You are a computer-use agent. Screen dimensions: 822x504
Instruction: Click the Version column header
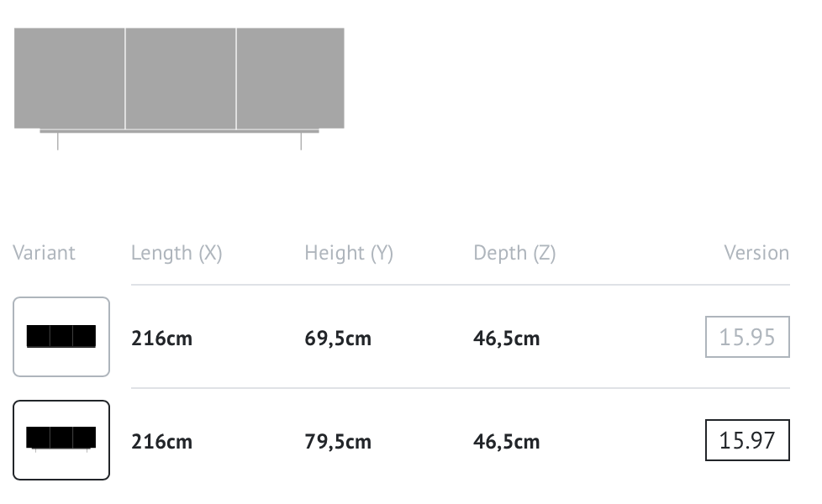tap(756, 253)
